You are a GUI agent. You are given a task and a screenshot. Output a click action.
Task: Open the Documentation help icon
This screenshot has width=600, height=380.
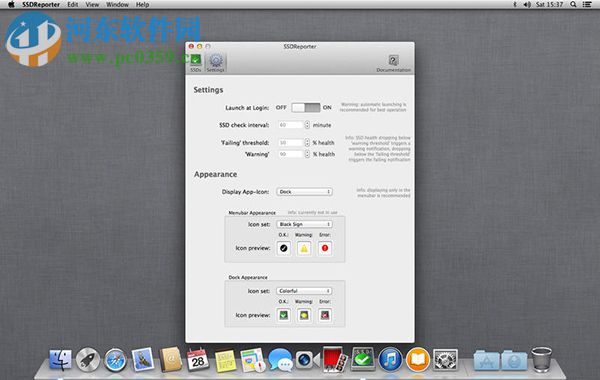(393, 63)
